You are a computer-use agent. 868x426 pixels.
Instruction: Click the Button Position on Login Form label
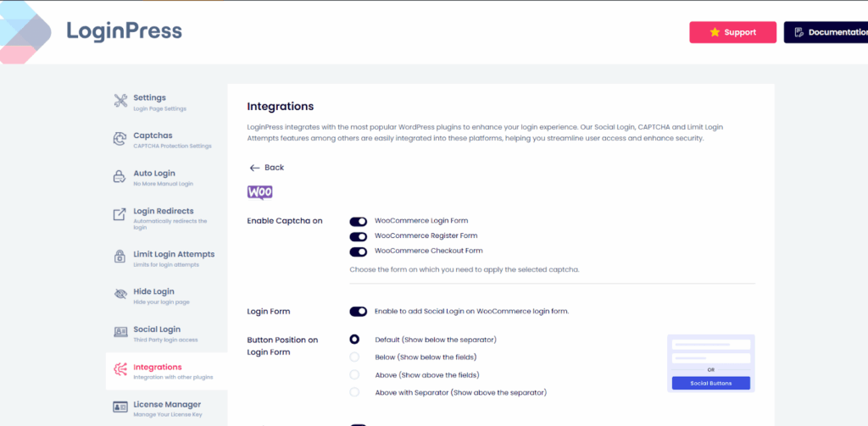pos(282,346)
